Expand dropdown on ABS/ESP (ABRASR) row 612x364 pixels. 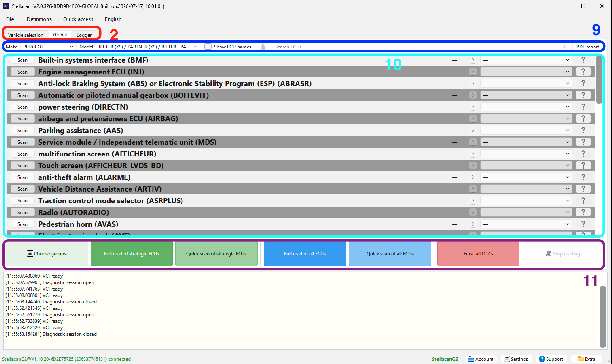[526, 83]
